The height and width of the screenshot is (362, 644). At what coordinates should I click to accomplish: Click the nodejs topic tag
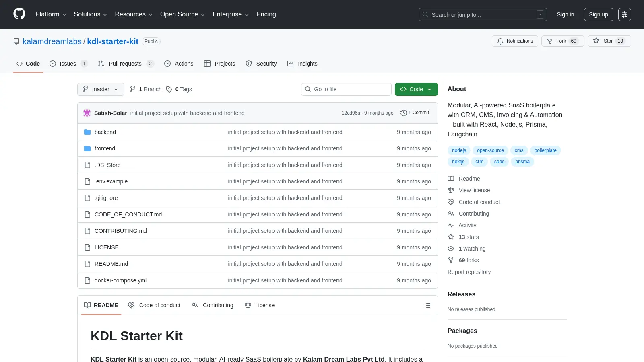pos(459,150)
